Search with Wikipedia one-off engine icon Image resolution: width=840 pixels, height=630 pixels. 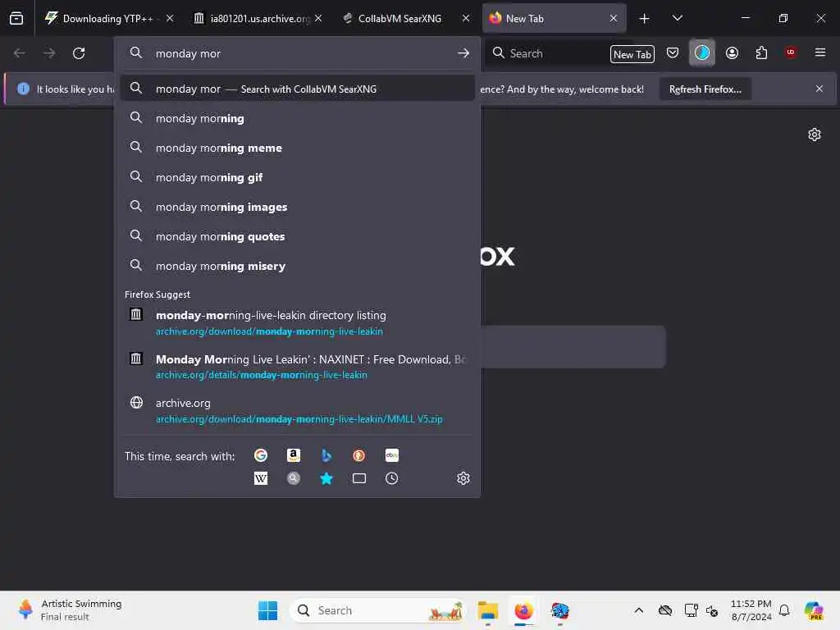(260, 478)
